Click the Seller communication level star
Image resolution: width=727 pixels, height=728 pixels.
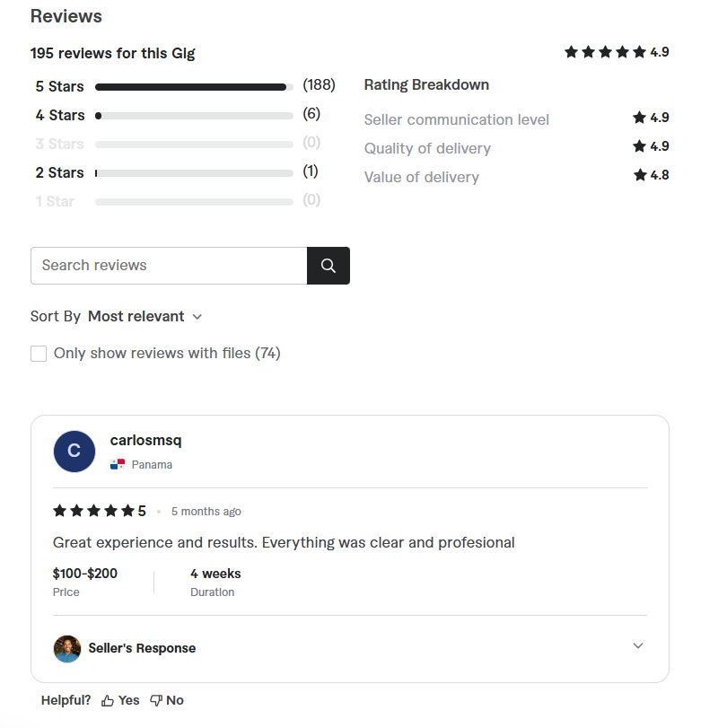pyautogui.click(x=639, y=118)
